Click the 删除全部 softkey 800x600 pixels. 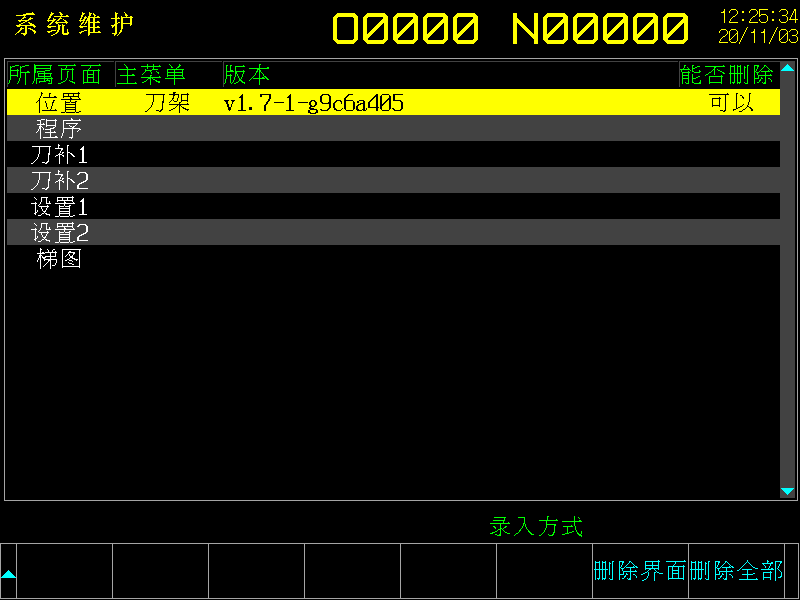[x=736, y=570]
